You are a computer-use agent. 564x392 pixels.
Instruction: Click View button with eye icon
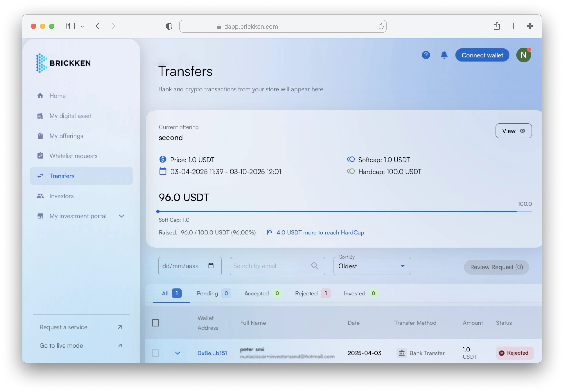513,131
